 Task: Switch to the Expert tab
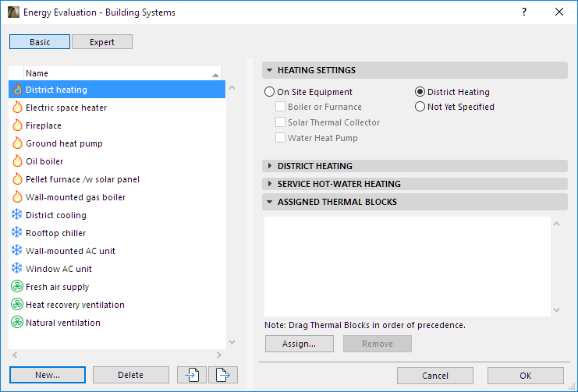coord(102,42)
